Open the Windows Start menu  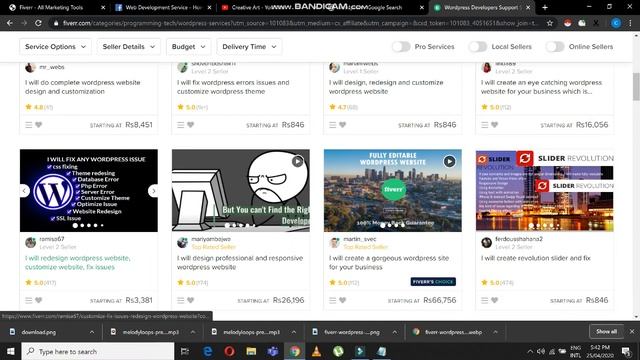(11, 351)
